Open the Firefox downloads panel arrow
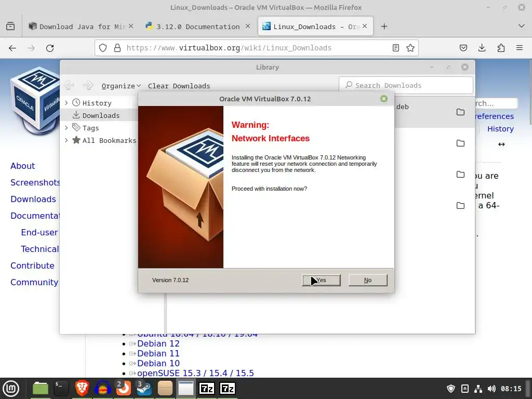 [482, 48]
